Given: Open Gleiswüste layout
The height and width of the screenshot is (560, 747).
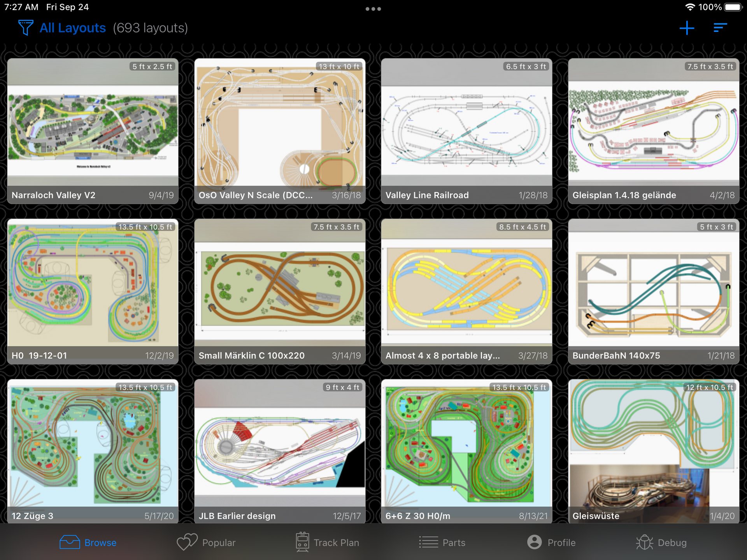Looking at the screenshot, I should point(654,451).
